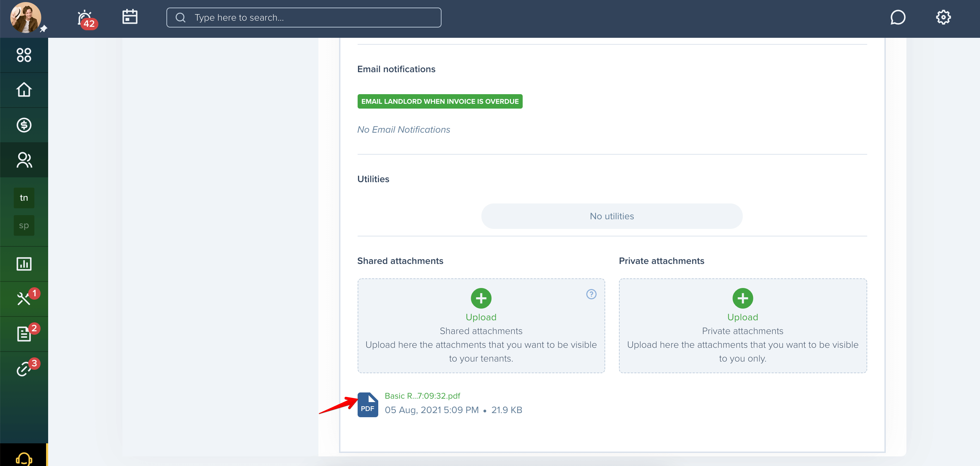Open the accounting dollar icon
The image size is (980, 466).
[x=24, y=125]
